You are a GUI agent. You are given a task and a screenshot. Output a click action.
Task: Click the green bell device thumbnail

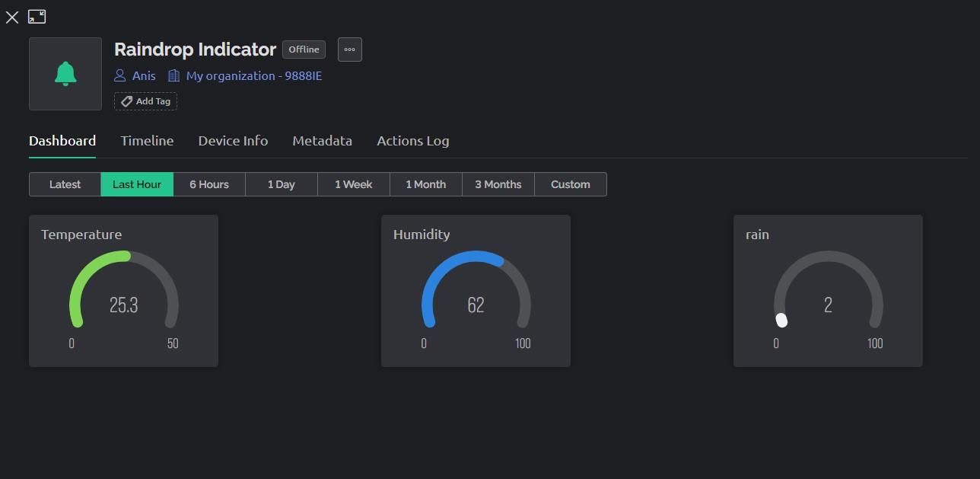(65, 73)
